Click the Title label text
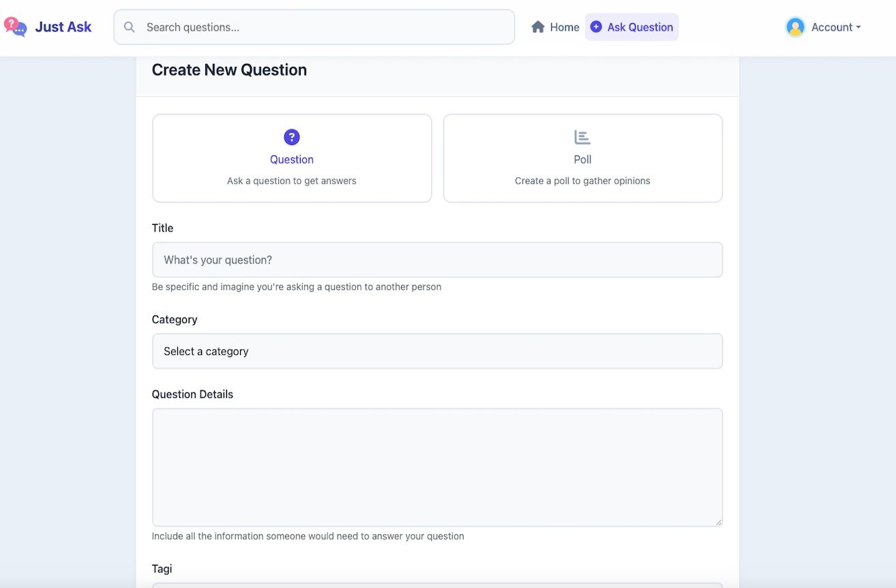This screenshot has height=588, width=896. [x=162, y=228]
